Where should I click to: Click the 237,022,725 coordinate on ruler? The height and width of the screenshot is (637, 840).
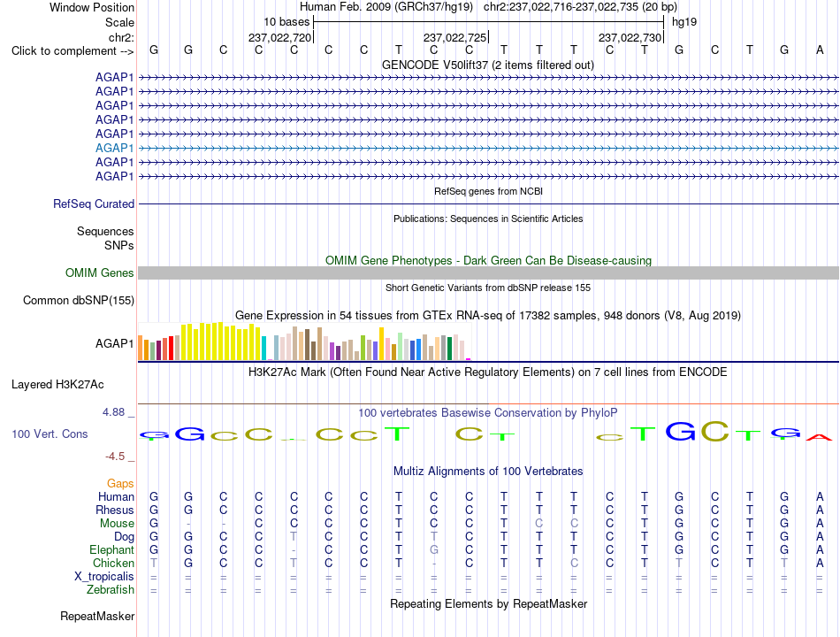[454, 37]
